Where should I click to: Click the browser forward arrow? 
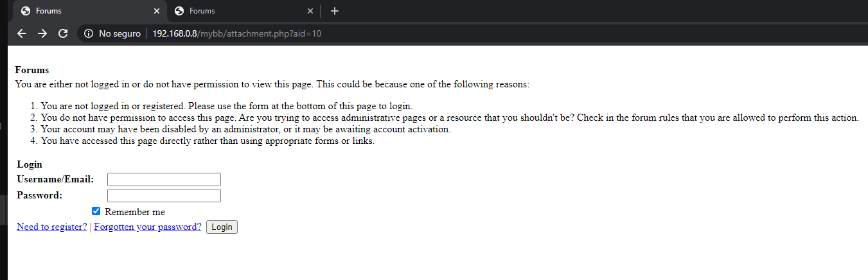coord(42,33)
